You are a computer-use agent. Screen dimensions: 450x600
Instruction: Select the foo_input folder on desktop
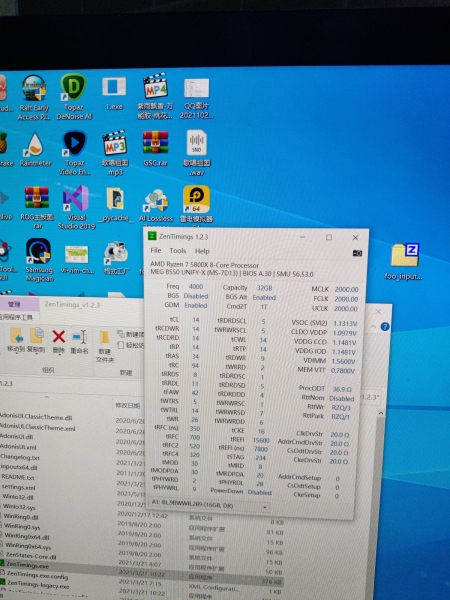[405, 262]
